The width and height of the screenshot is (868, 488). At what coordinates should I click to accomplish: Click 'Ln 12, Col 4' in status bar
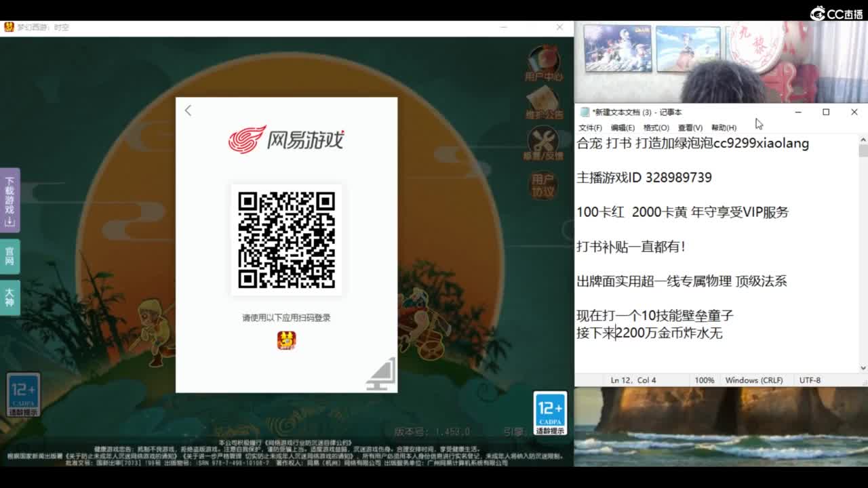coord(633,380)
